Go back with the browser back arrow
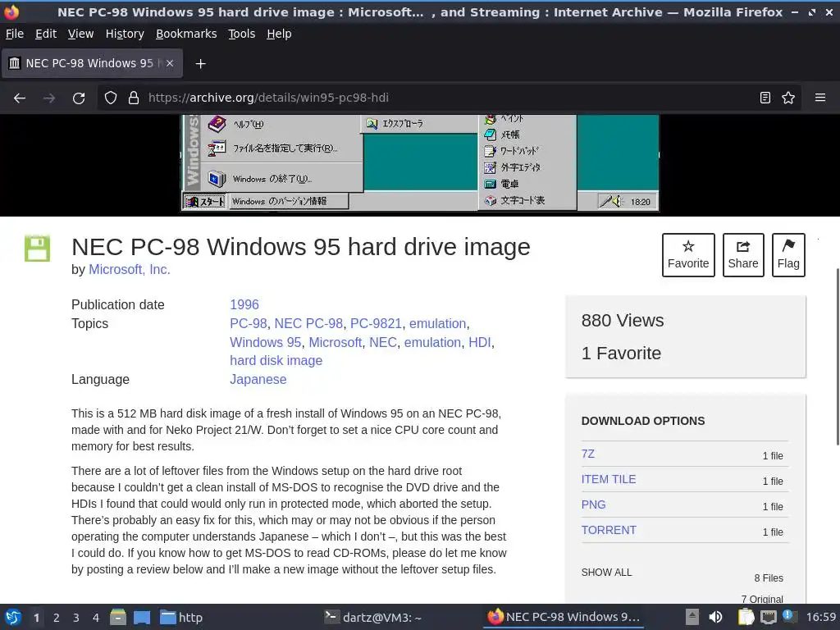This screenshot has width=840, height=630. (20, 98)
